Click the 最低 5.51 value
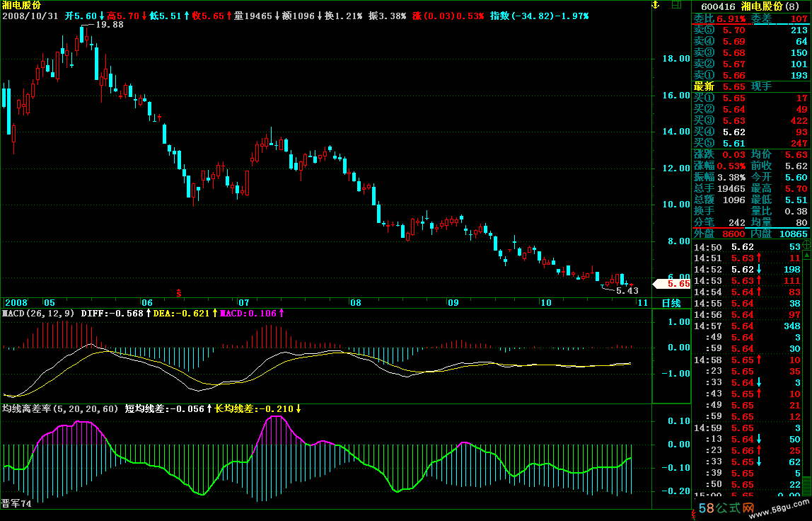This screenshot has width=812, height=521. 796,200
